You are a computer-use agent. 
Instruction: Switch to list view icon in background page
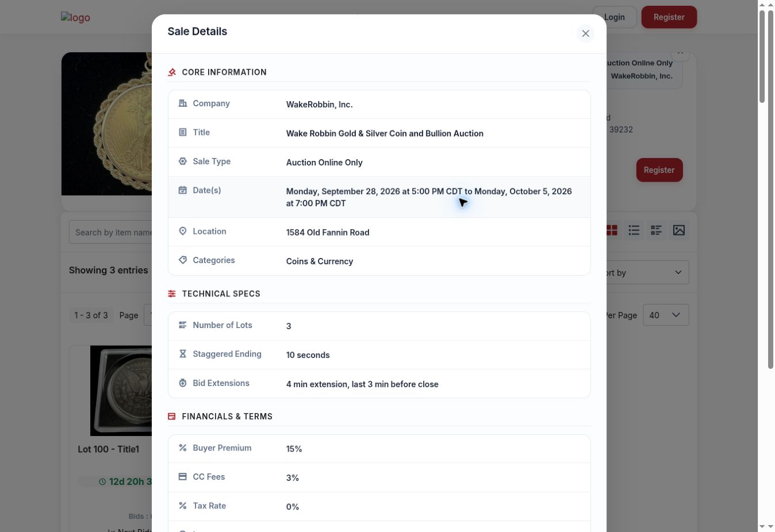634,230
